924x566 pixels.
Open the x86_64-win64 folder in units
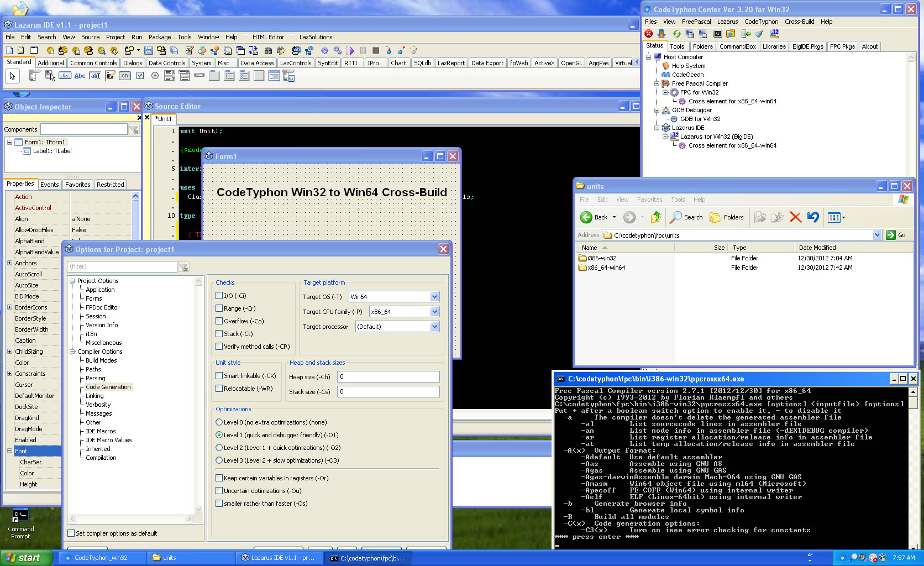pos(602,268)
